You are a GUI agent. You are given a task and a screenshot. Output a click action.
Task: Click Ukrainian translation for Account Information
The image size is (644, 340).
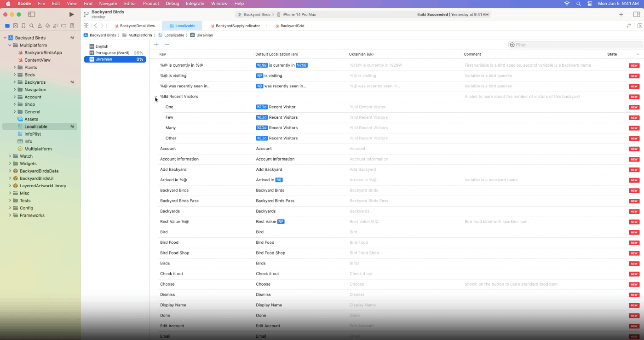pyautogui.click(x=369, y=159)
